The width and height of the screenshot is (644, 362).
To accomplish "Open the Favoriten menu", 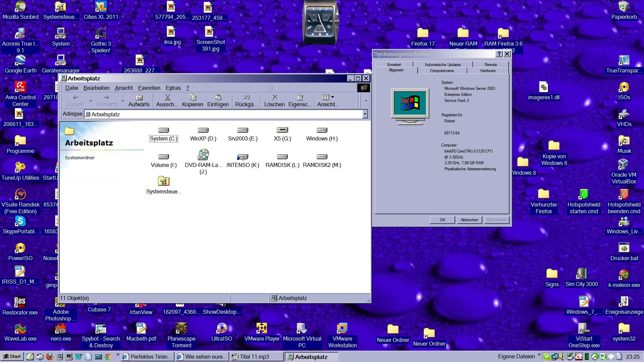I will pyautogui.click(x=149, y=88).
